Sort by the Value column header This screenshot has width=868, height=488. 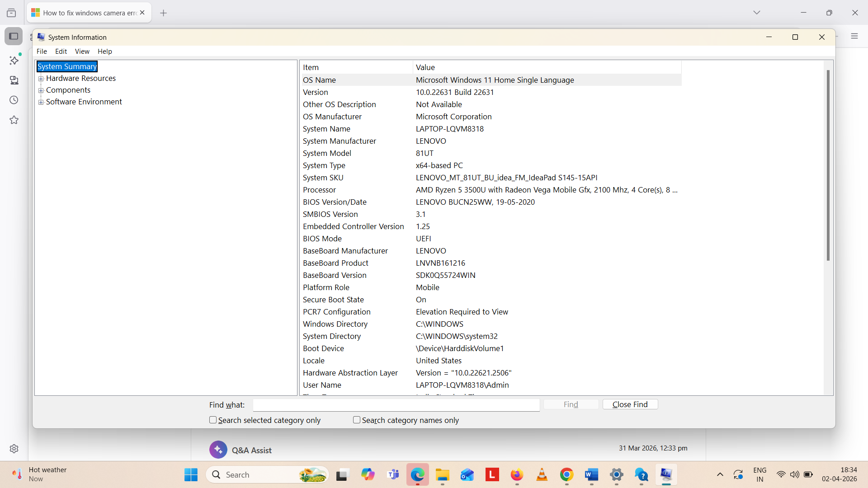click(x=547, y=67)
